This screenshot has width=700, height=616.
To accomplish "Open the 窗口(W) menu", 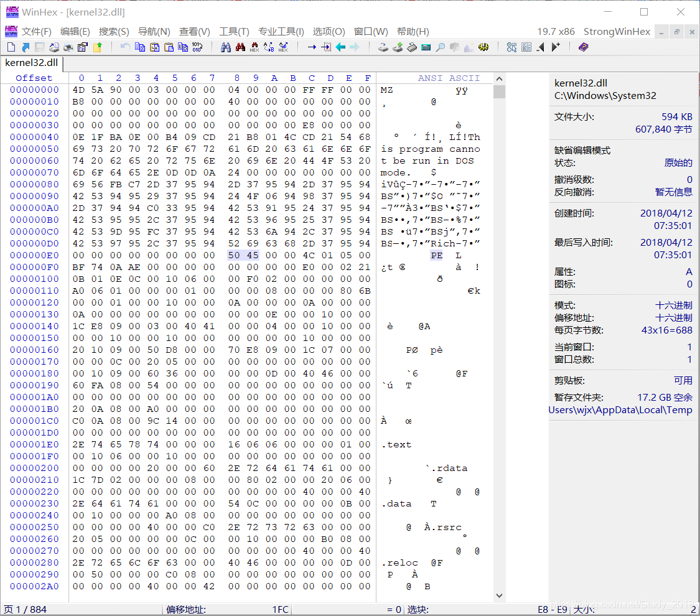I will coord(371,31).
